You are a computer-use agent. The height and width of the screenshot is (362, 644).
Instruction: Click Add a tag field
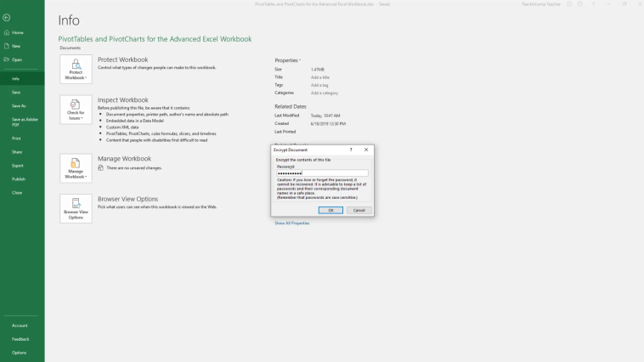pos(319,85)
